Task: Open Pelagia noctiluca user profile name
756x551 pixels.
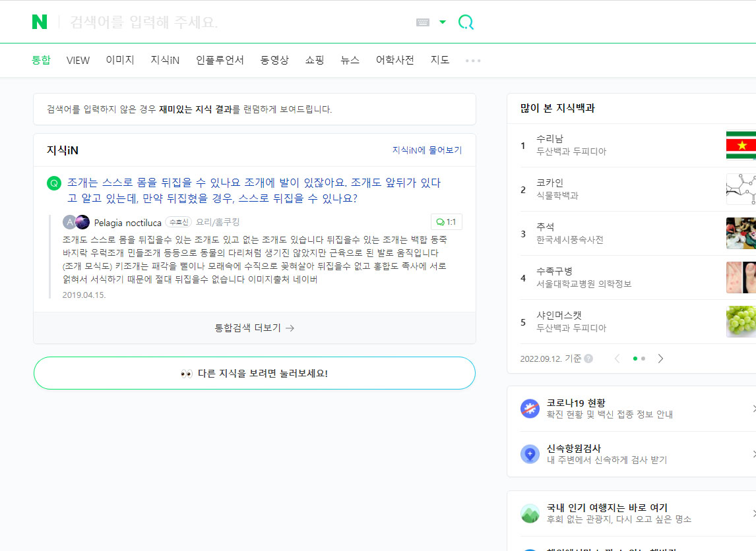Action: 128,223
